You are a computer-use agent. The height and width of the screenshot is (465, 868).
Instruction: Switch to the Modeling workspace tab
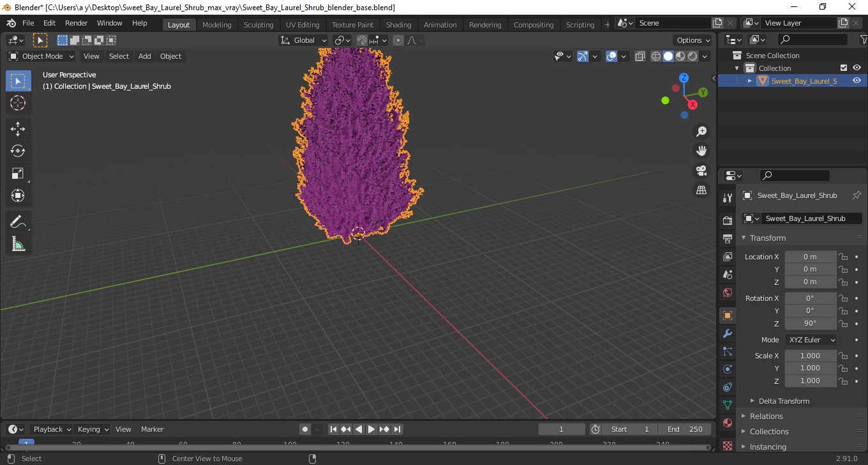[x=216, y=24]
